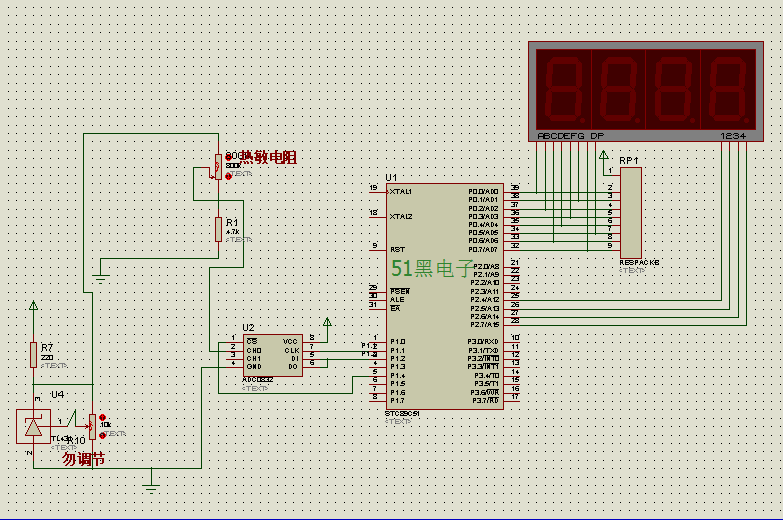This screenshot has height=520, width=783.
Task: Click the CLK pin label on U2
Action: (292, 351)
